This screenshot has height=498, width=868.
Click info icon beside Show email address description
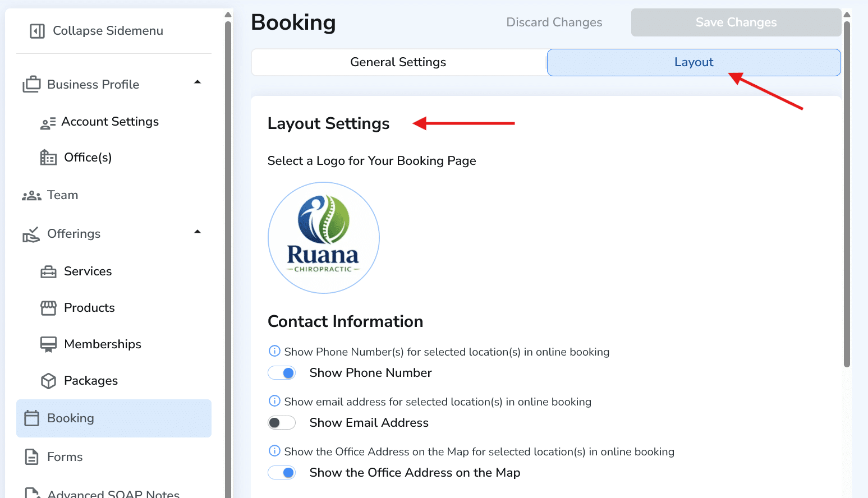[x=274, y=401]
